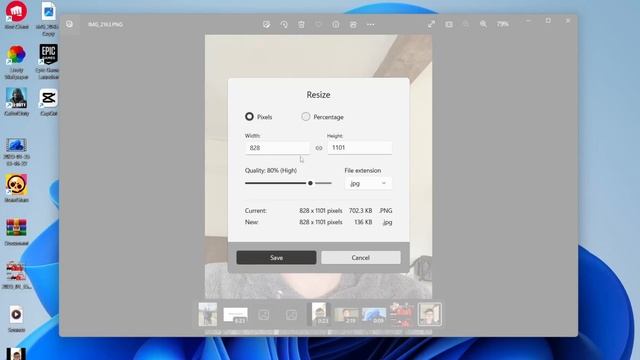
Task: Open the Brawl Stars desktop icon
Action: pyautogui.click(x=16, y=188)
